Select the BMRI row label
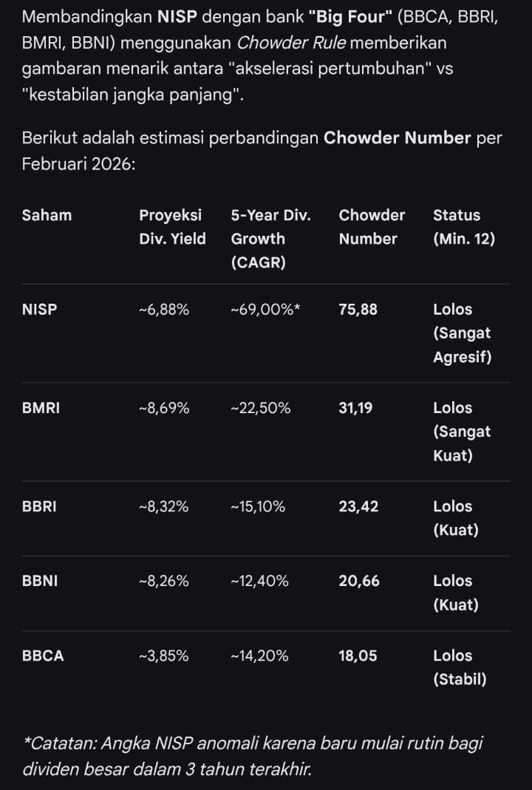 click(41, 408)
